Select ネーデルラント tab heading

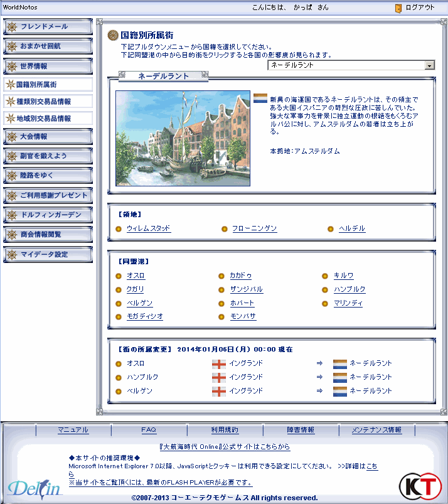coord(164,76)
